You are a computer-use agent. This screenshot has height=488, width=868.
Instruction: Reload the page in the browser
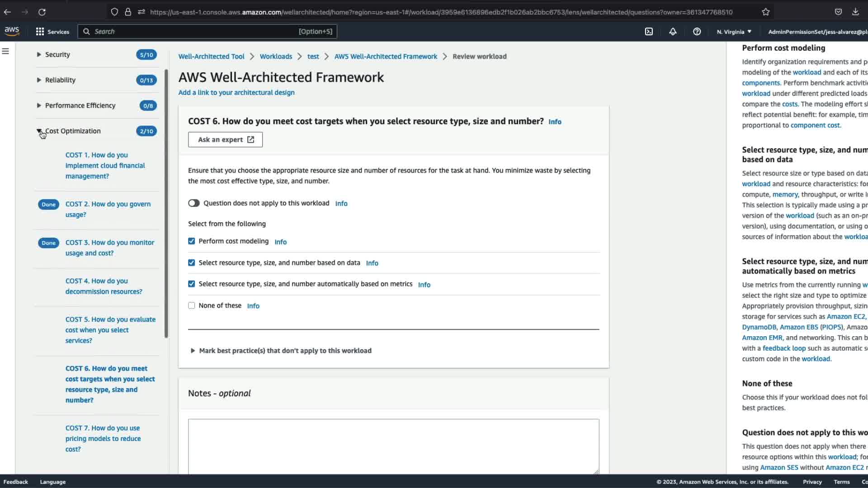42,12
